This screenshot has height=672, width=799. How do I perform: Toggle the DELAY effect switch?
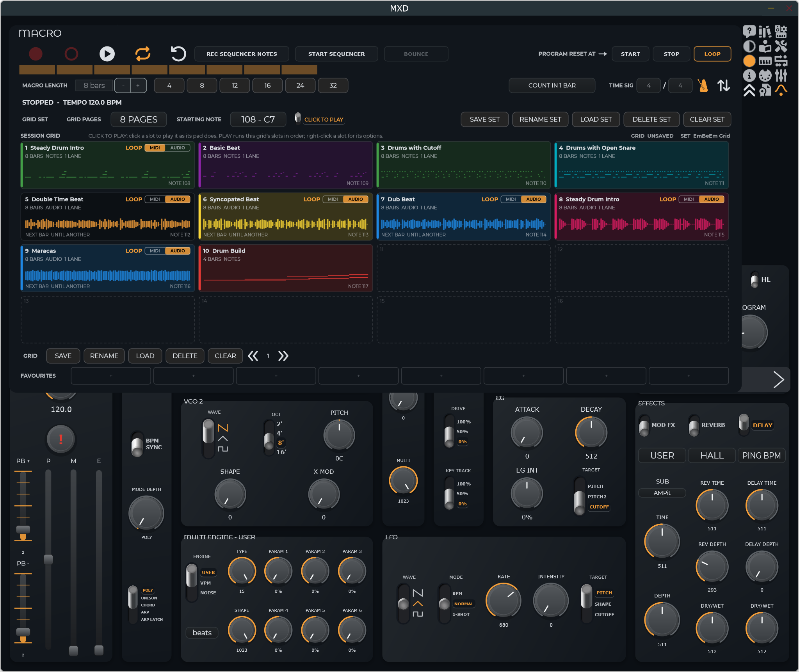[744, 425]
